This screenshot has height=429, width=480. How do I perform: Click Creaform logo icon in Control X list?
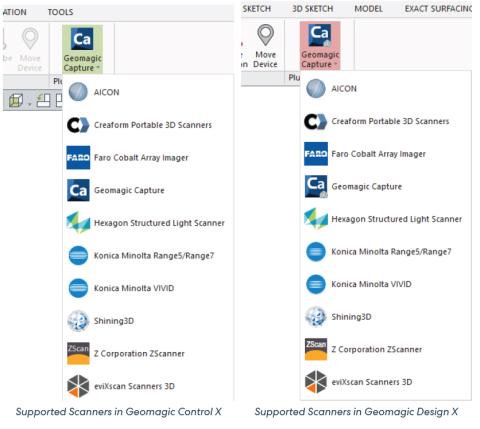coord(78,125)
